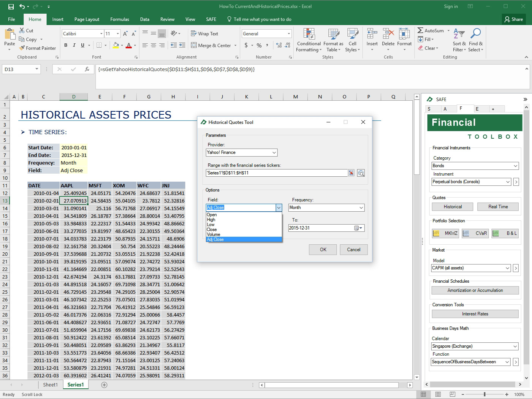Open the Provider Yahoo! Finance dropdown
The width and height of the screenshot is (532, 399).
tap(274, 152)
